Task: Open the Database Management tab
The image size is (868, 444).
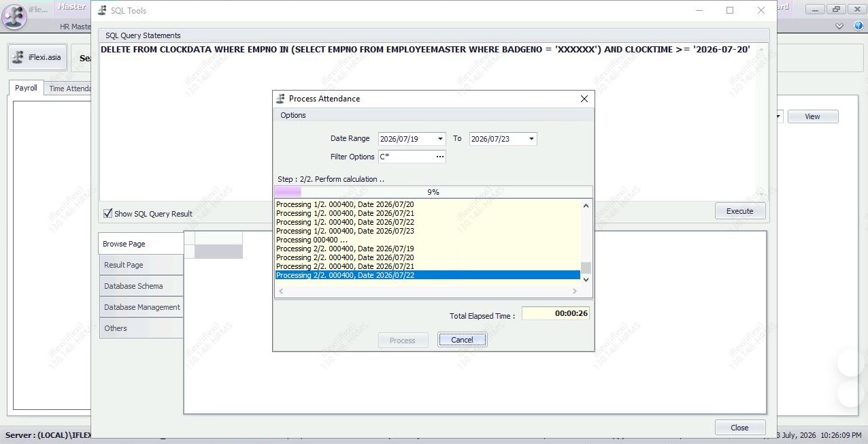Action: coord(141,307)
